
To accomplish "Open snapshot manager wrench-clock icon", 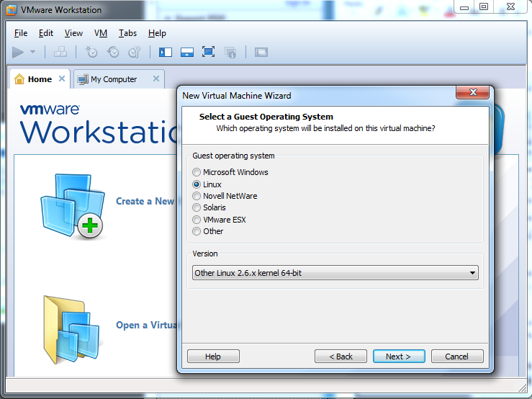I will coord(135,52).
